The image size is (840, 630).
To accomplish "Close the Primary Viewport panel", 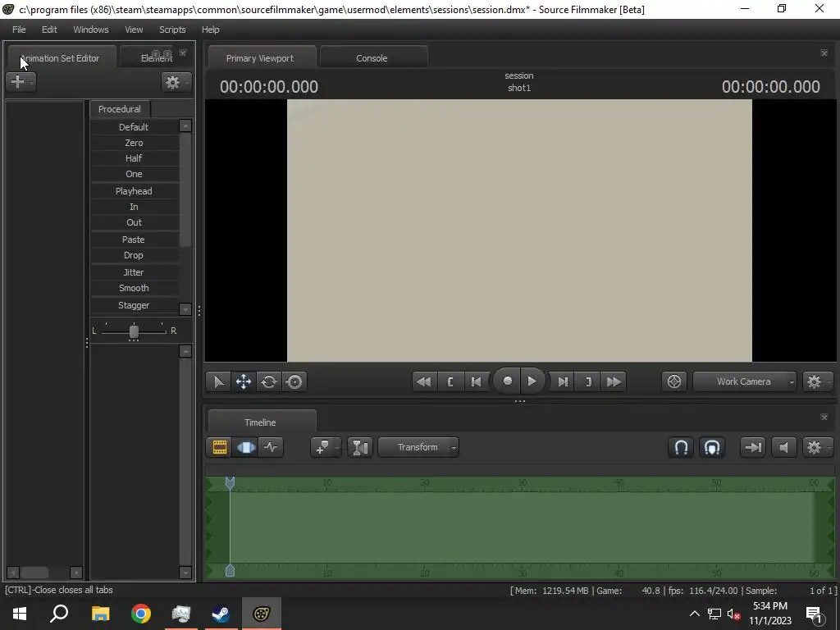I will pos(824,52).
